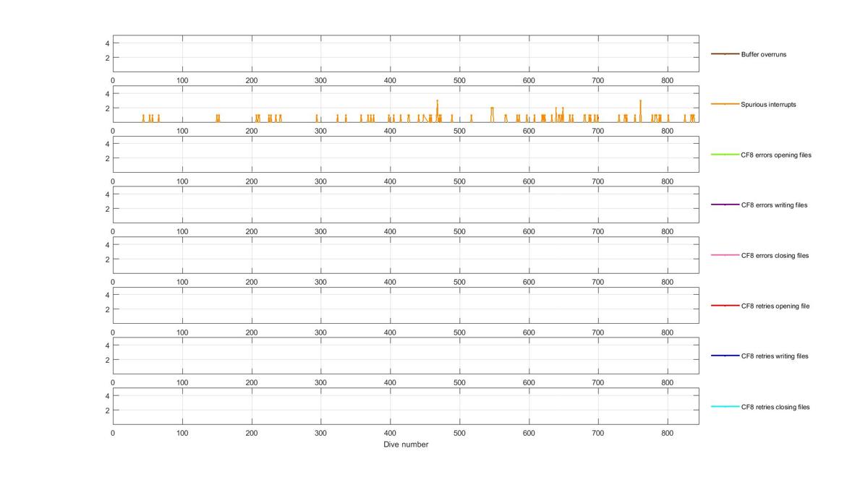Click the 0 tick label on the bottom axis

coord(113,433)
